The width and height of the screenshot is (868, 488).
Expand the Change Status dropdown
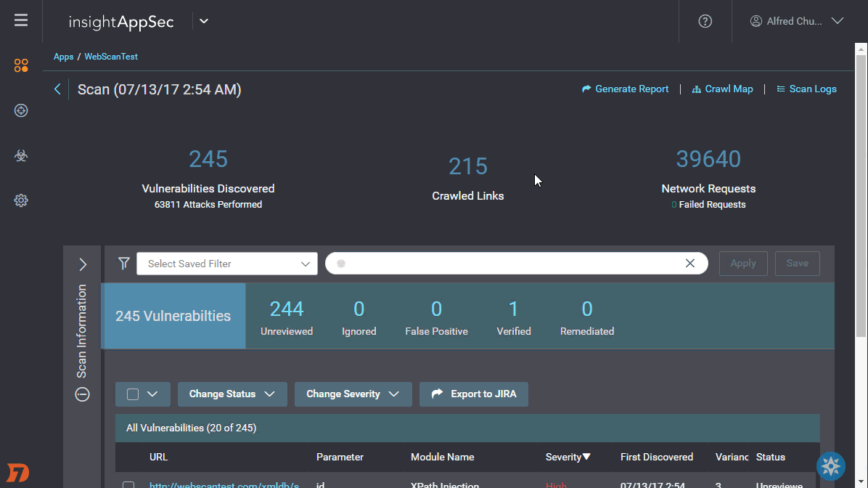pyautogui.click(x=232, y=394)
